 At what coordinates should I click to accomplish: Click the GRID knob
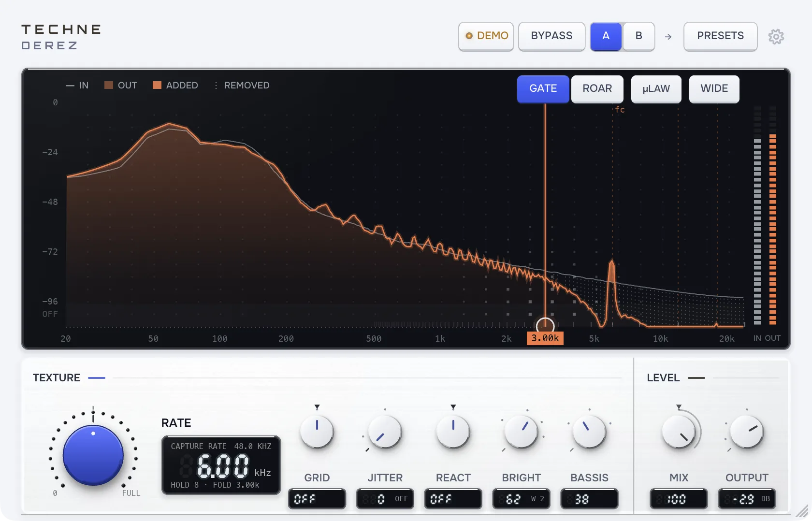click(317, 432)
